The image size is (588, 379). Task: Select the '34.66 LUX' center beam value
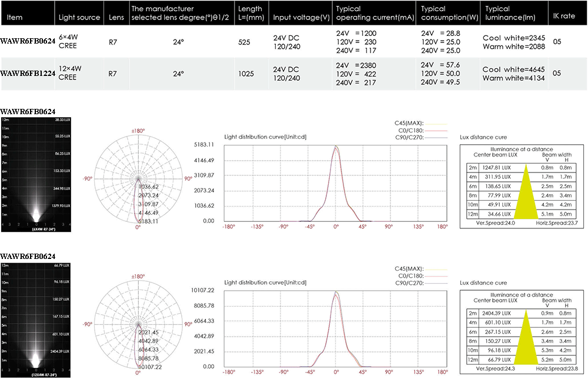(x=499, y=214)
